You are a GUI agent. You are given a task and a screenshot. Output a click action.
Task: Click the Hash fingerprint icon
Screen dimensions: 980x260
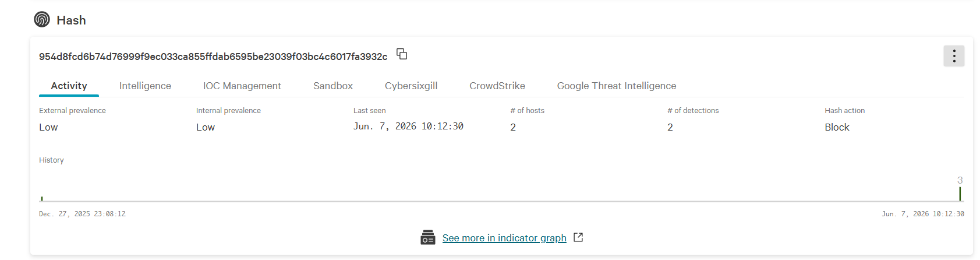[x=42, y=20]
